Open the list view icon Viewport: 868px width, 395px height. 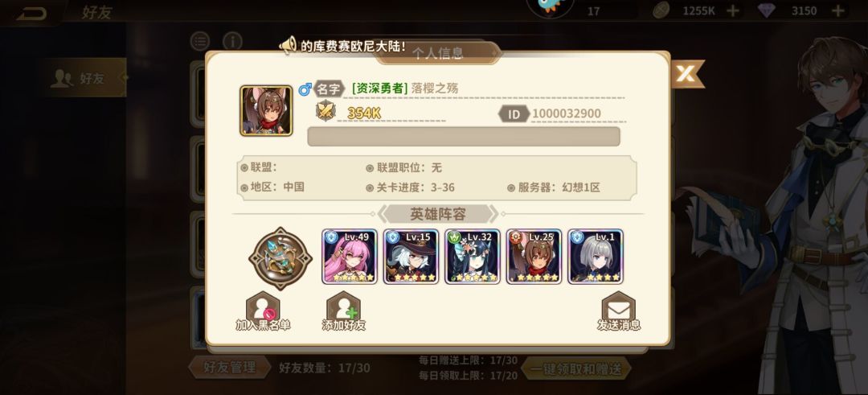pyautogui.click(x=200, y=41)
